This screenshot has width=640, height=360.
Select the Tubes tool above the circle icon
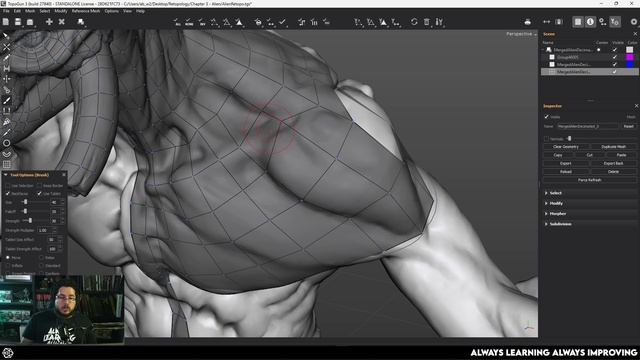click(x=7, y=132)
